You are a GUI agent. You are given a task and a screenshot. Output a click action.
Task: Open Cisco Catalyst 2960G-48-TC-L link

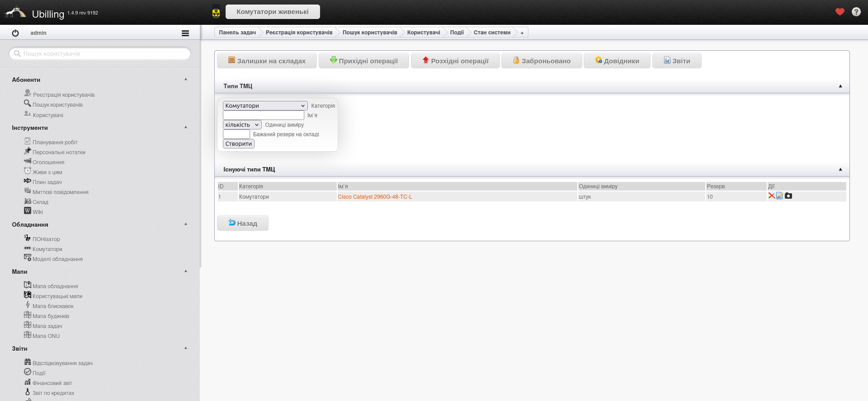[x=375, y=197]
